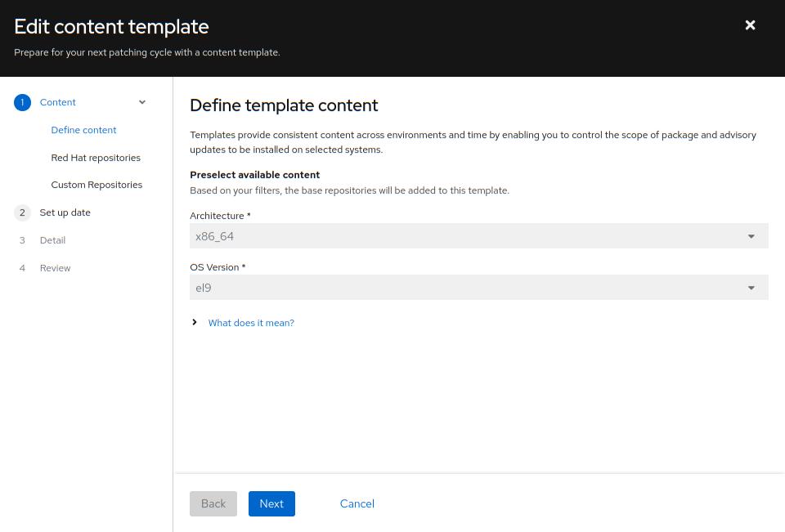Image resolution: width=785 pixels, height=532 pixels.
Task: Go to Red Hat repositories sub-step
Action: click(96, 158)
